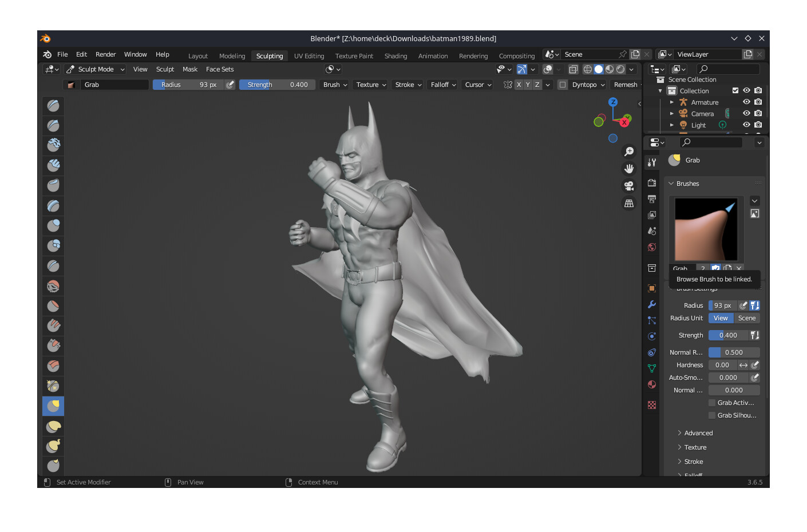The height and width of the screenshot is (532, 807).
Task: Select the Smooth brush tool
Action: tap(53, 285)
